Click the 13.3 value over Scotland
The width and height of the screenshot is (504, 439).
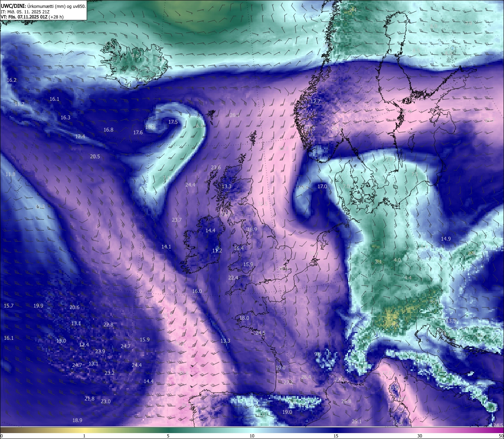coord(226,186)
